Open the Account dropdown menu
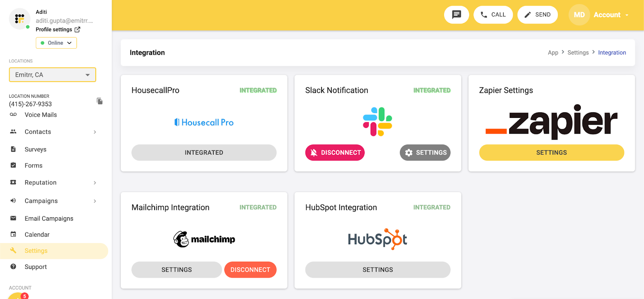The width and height of the screenshot is (644, 299). pos(611,15)
